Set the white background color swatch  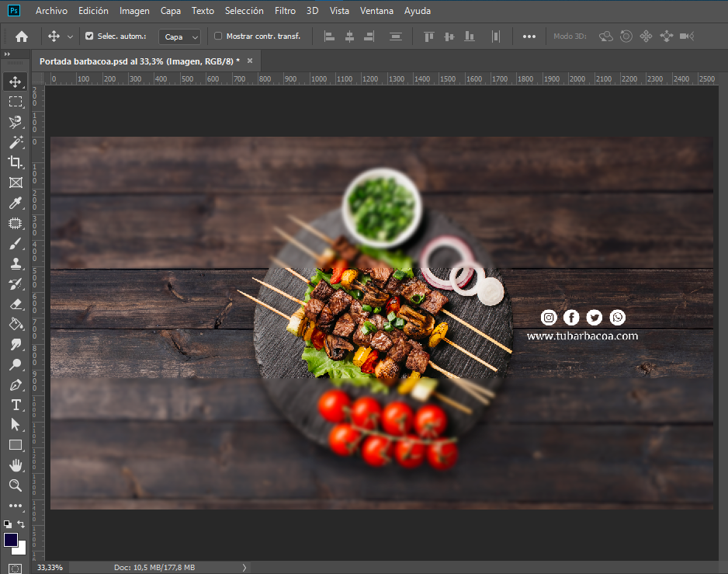[x=22, y=550]
